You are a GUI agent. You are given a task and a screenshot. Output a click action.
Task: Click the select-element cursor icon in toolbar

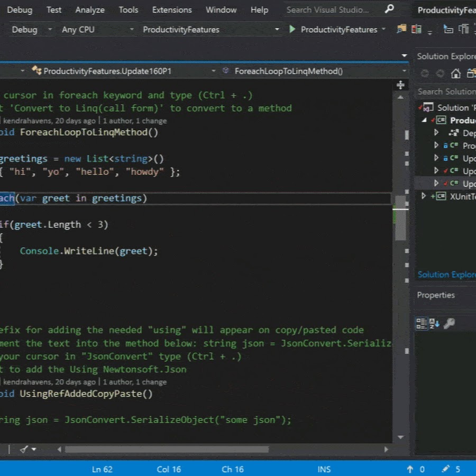[x=448, y=29]
